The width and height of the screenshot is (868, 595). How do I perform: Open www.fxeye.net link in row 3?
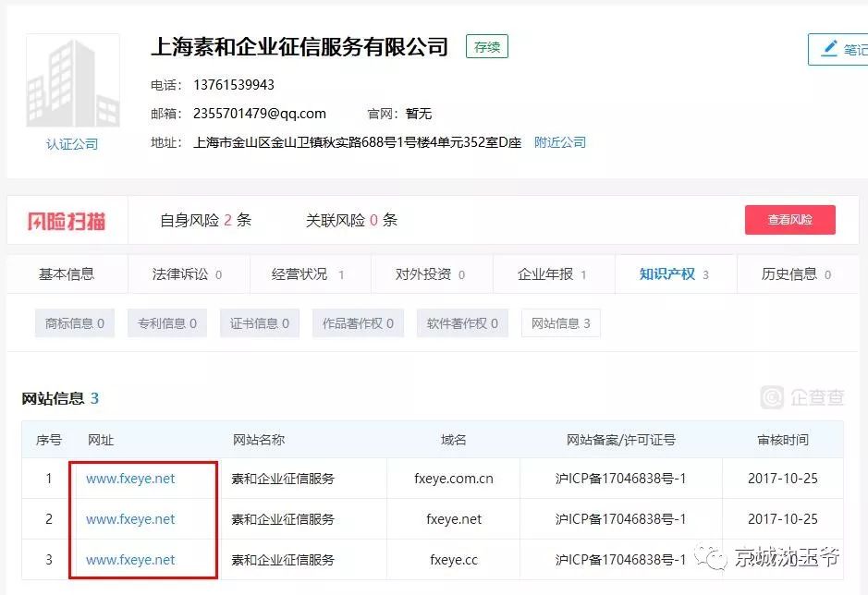[130, 560]
